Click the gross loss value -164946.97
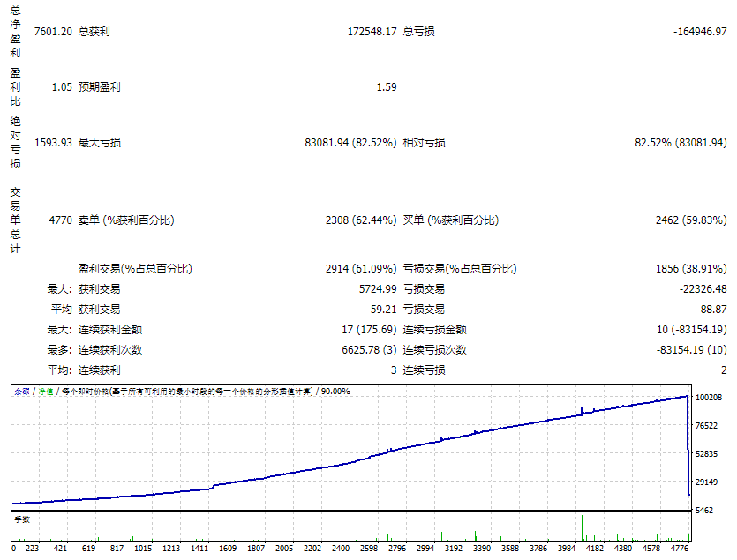 pos(700,32)
